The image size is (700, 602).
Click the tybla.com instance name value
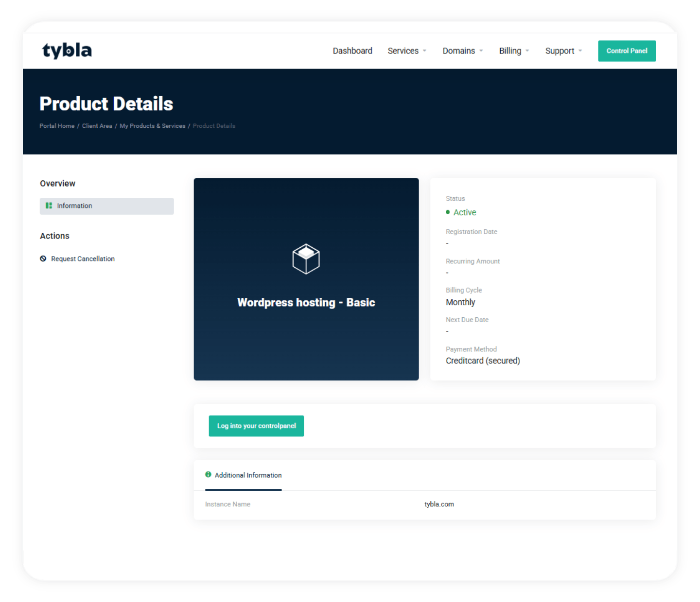tap(439, 504)
